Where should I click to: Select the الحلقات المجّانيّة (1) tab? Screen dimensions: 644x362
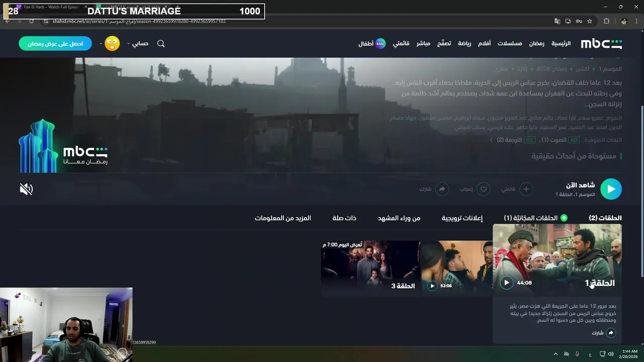click(x=536, y=218)
